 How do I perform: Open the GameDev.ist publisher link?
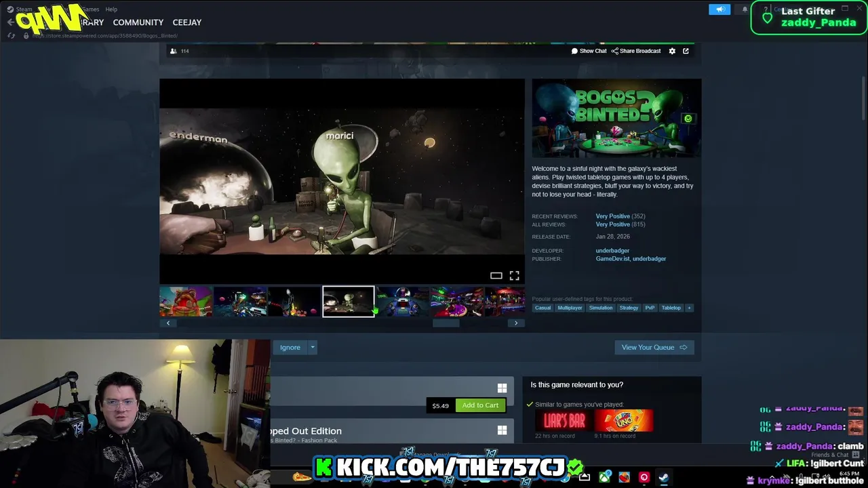coord(612,259)
